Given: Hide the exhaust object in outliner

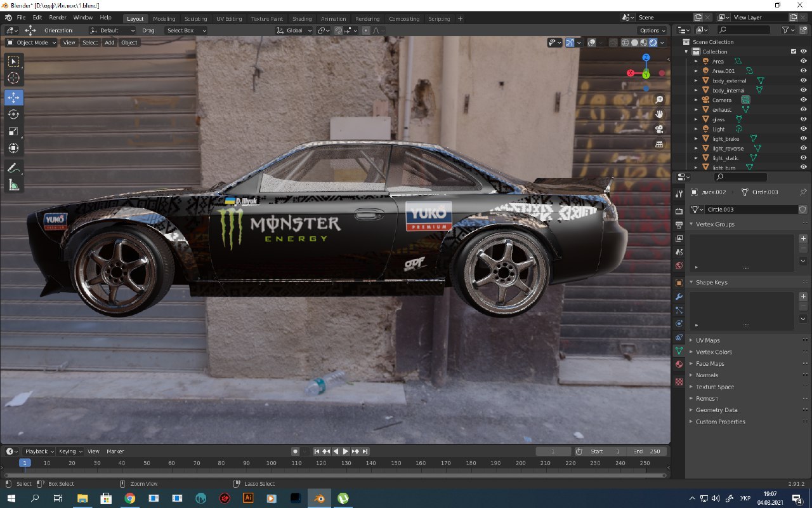Looking at the screenshot, I should click(x=803, y=109).
